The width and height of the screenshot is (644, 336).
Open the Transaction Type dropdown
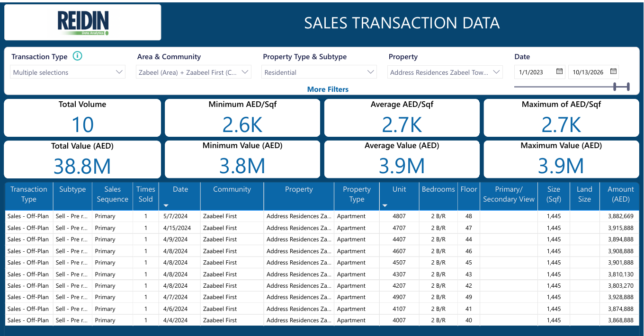[68, 72]
